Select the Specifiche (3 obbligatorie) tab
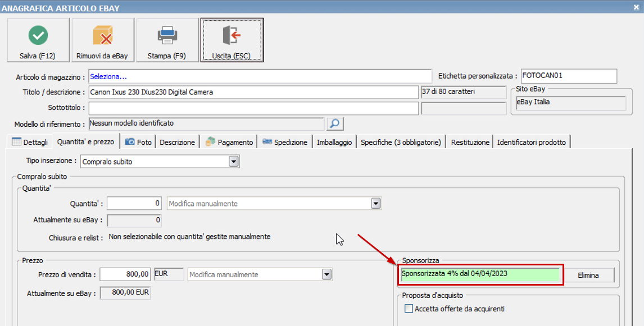644x326 pixels. point(401,142)
